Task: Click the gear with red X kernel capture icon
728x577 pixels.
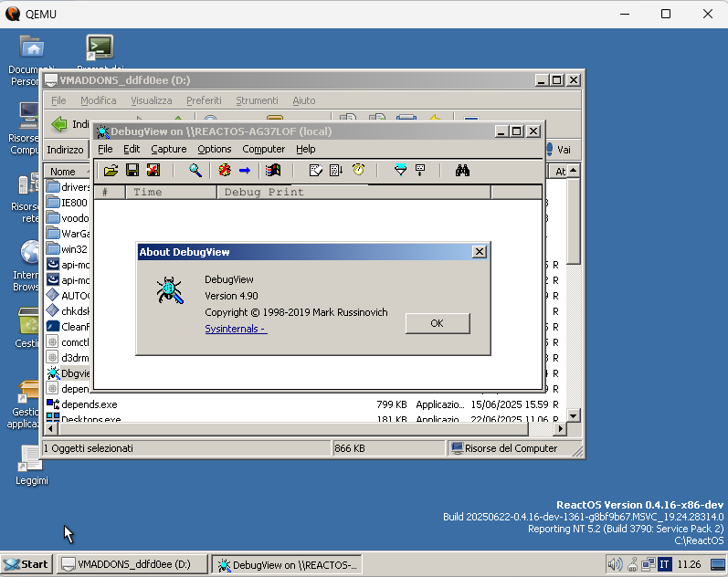Action: tap(225, 171)
